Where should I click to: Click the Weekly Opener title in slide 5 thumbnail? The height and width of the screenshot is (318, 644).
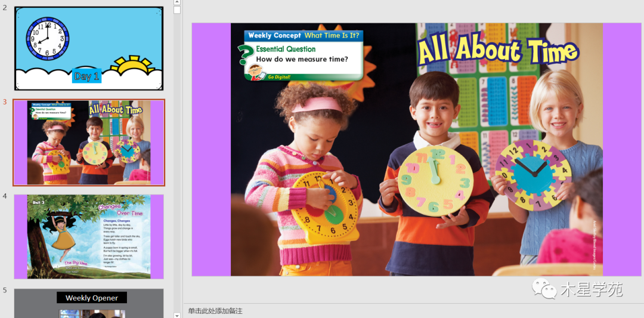click(92, 298)
